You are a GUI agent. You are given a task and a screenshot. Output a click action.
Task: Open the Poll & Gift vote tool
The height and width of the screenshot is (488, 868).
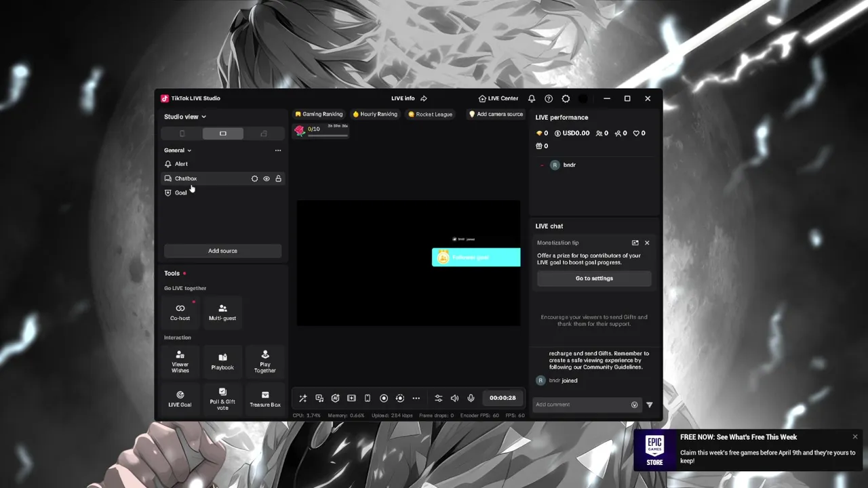(222, 399)
